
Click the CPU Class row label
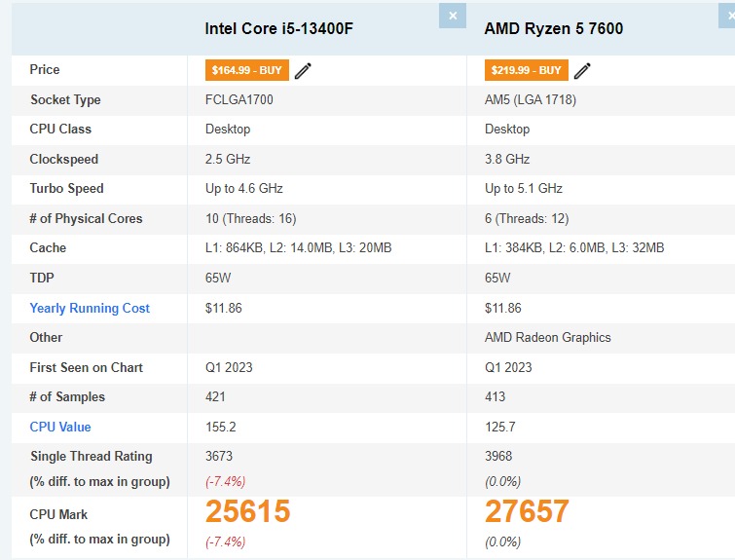pyautogui.click(x=60, y=129)
